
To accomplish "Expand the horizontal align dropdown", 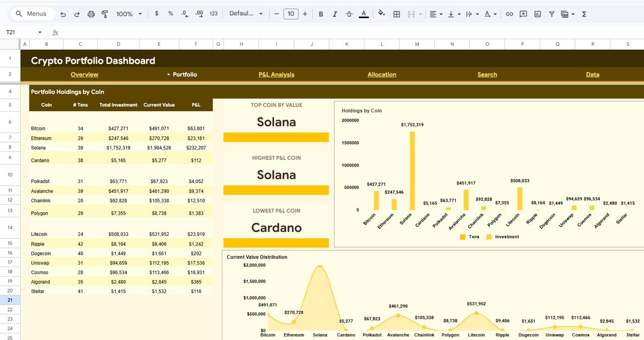I will point(441,14).
